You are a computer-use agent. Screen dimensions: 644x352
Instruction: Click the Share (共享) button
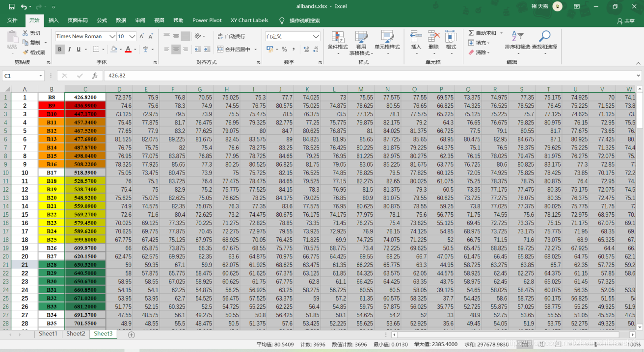tap(626, 21)
